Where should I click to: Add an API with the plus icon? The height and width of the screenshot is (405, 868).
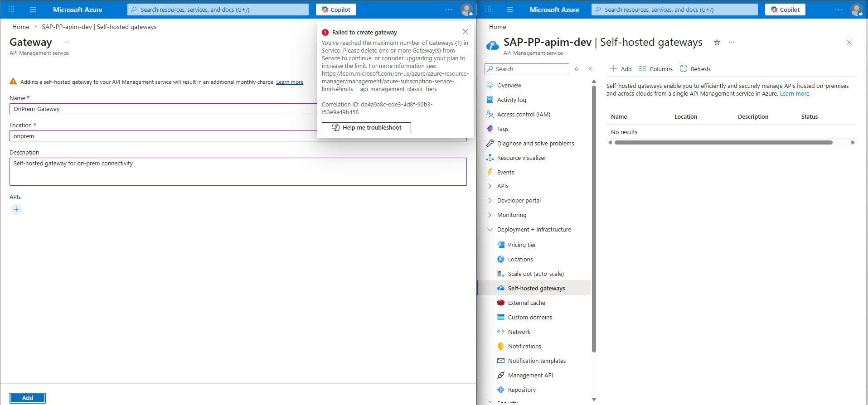pos(16,209)
